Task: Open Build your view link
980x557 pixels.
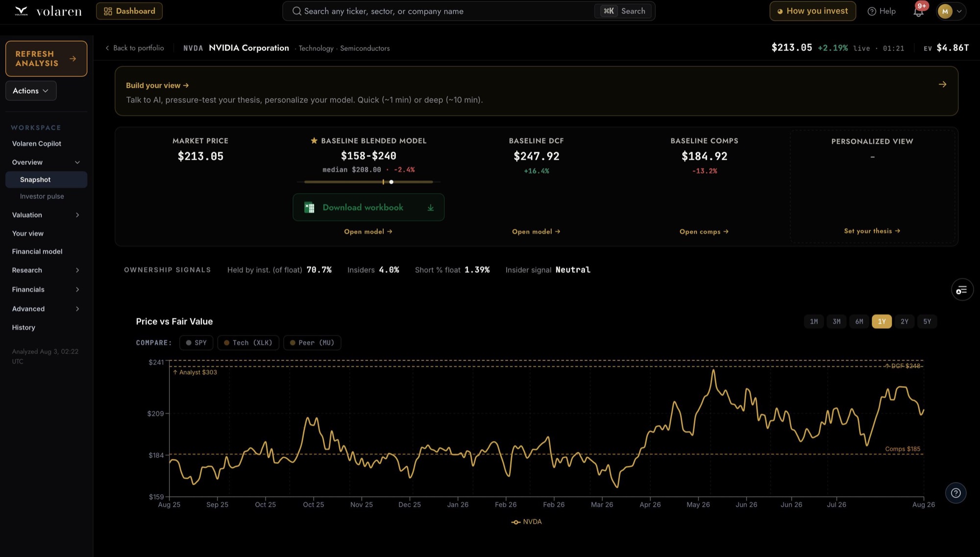Action: (x=157, y=85)
